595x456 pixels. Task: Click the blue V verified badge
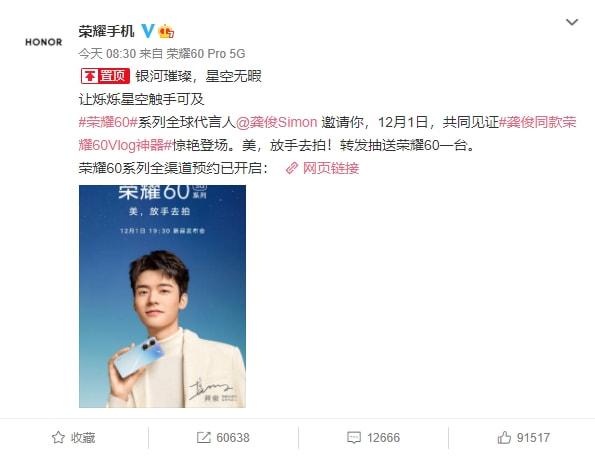[x=148, y=31]
